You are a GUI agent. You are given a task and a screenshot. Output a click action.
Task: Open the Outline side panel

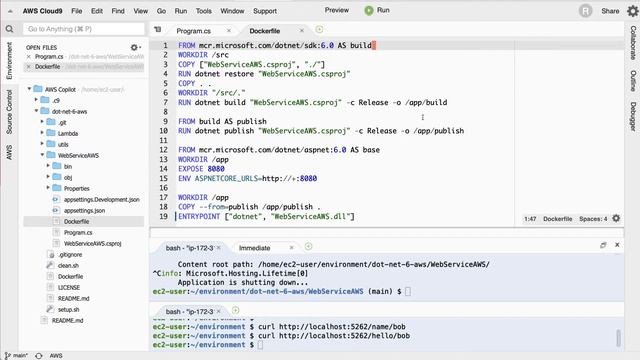point(633,80)
